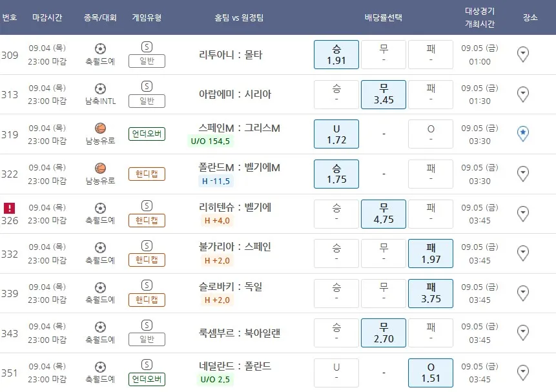Open starred venue pin for match 319
The height and width of the screenshot is (392, 556).
[x=523, y=134]
